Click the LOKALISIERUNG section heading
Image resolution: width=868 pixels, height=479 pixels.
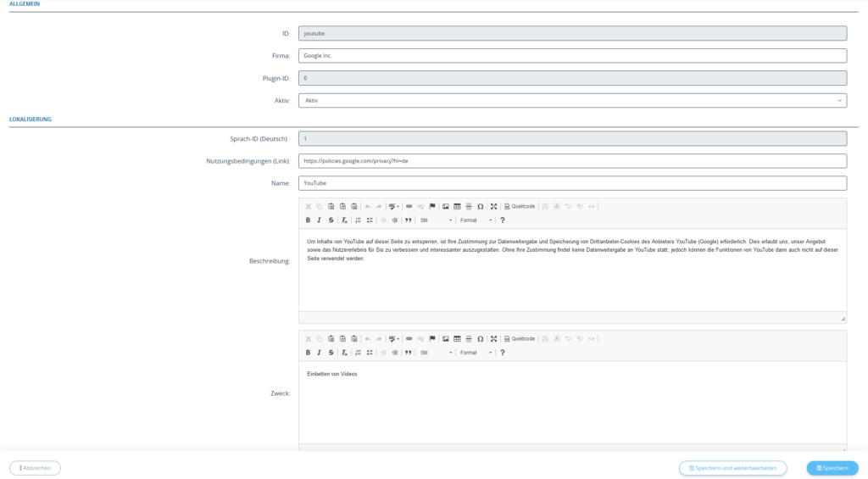coord(31,119)
